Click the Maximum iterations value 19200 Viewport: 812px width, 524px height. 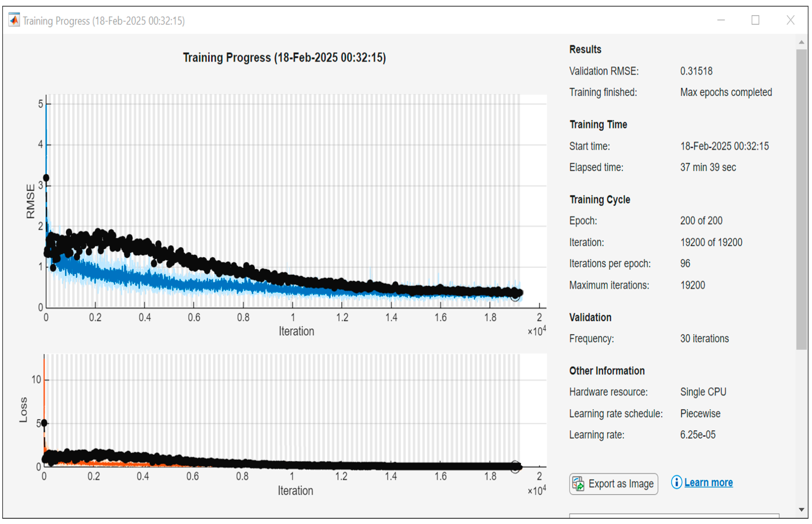point(693,285)
